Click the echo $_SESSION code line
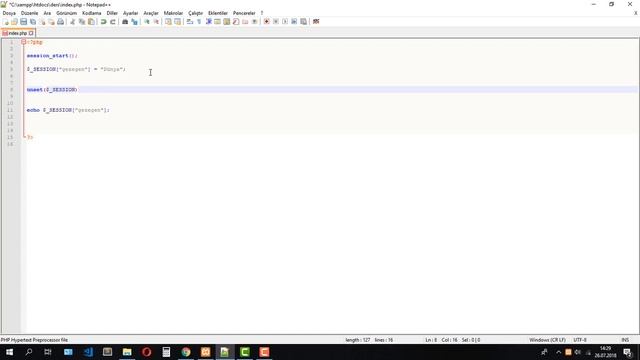This screenshot has height=360, width=640. point(68,110)
